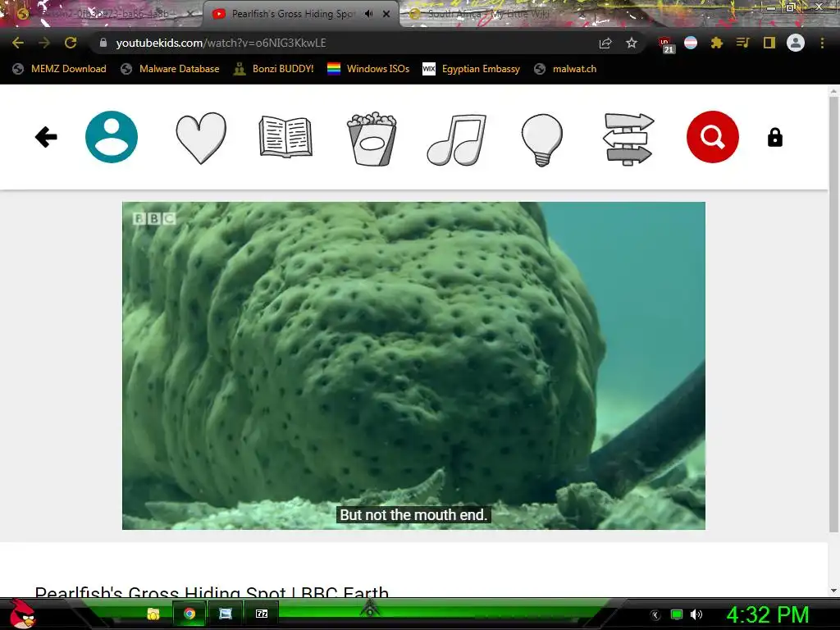
Task: Open the Egyptian Embassy bookmark
Action: [472, 69]
